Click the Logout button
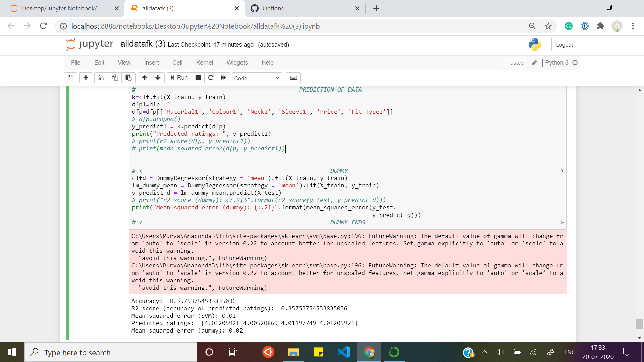Image resolution: width=644 pixels, height=362 pixels. point(564,44)
